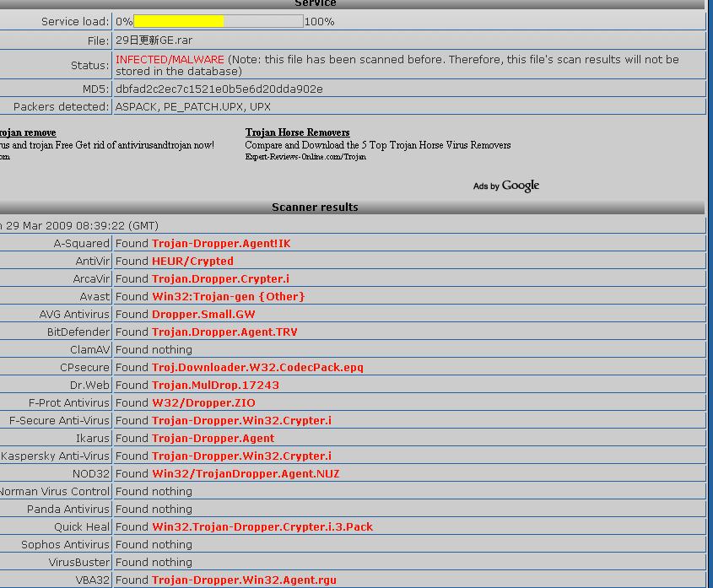Click the Service load label
Image resolution: width=713 pixels, height=588 pixels.
tap(75, 22)
